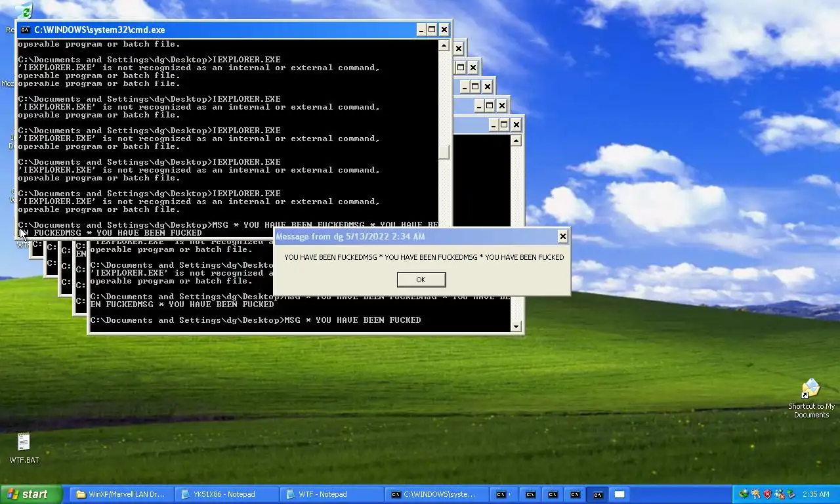840x504 pixels.
Task: Close the rearmost stacked cmd window
Action: [516, 124]
